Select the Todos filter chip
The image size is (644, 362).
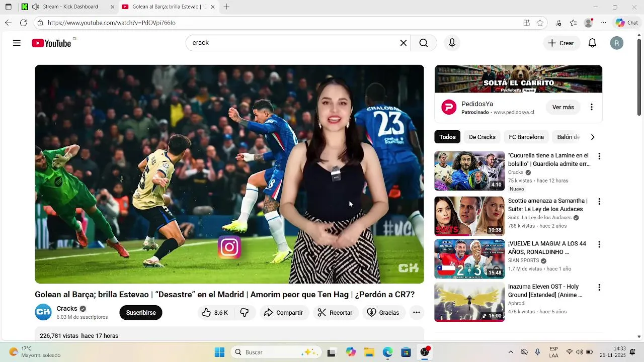(447, 137)
